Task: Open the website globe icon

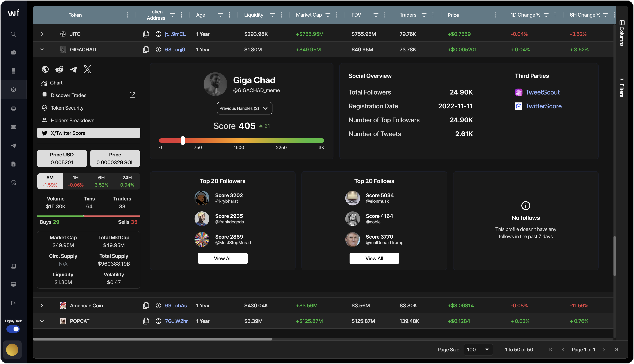Action: 45,69
